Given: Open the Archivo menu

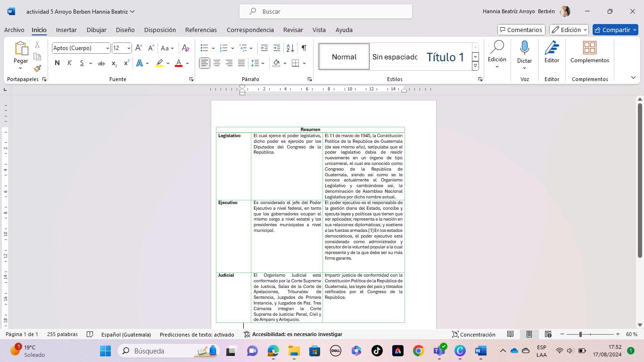Looking at the screenshot, I should 14,30.
